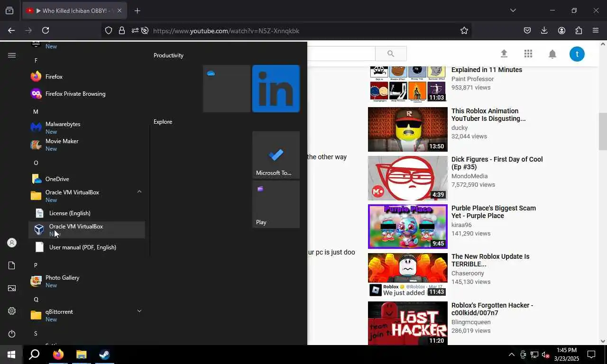Open Firefox from the Start menu list
The height and width of the screenshot is (364, 607).
(x=87, y=76)
